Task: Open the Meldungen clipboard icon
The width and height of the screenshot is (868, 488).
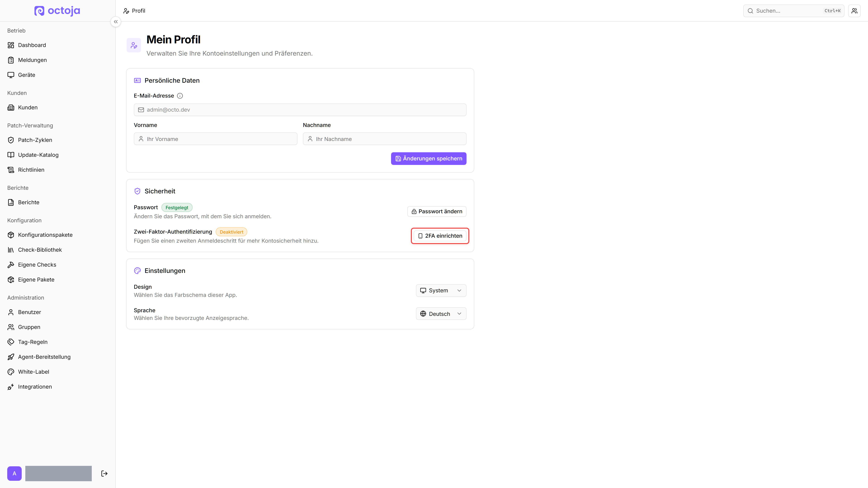Action: click(x=11, y=60)
